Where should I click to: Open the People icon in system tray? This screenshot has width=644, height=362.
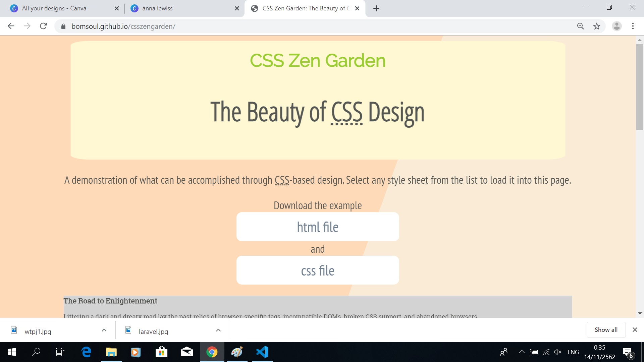click(x=504, y=352)
